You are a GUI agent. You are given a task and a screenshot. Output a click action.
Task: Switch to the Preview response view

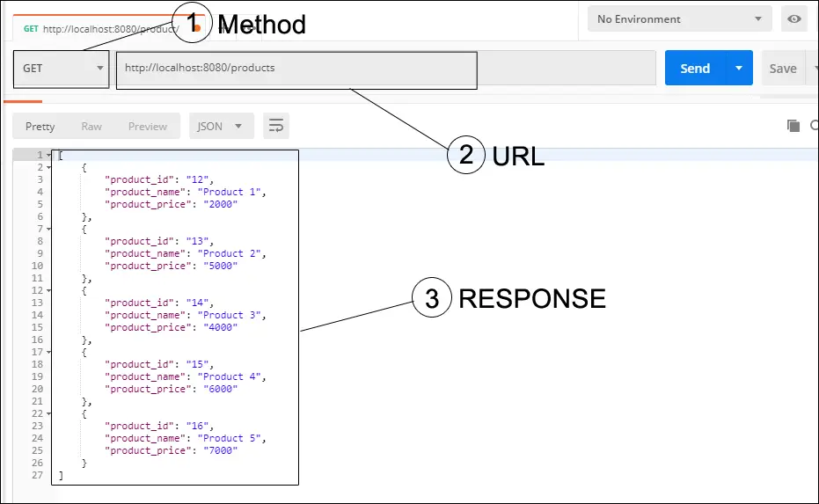147,126
